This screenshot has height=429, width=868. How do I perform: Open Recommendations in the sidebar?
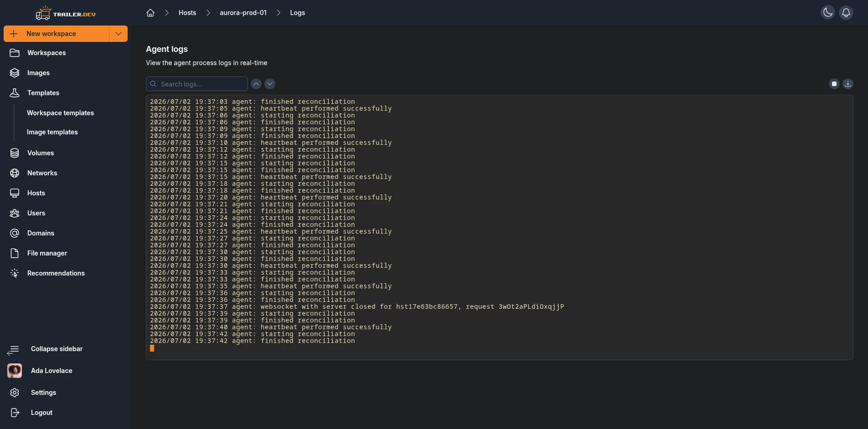pyautogui.click(x=56, y=273)
